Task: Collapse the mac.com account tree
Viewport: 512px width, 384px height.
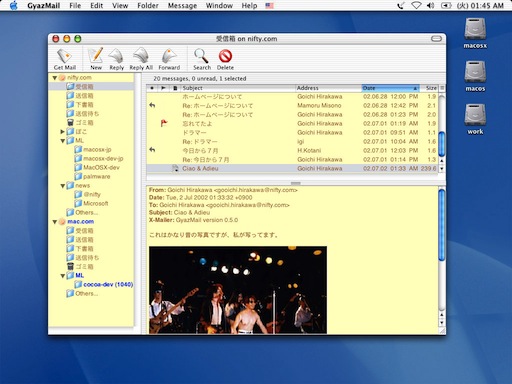Action: (54, 222)
